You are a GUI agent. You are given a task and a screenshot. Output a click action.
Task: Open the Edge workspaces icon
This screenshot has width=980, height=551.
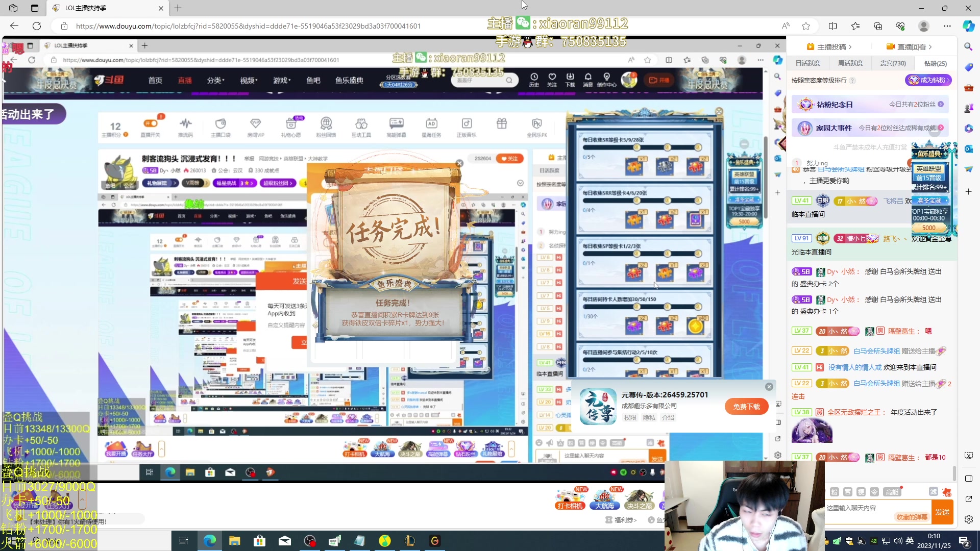click(13, 8)
